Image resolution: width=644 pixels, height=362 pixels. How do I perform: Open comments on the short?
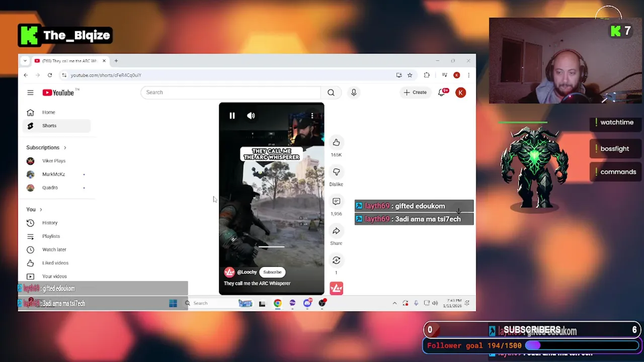pos(336,202)
